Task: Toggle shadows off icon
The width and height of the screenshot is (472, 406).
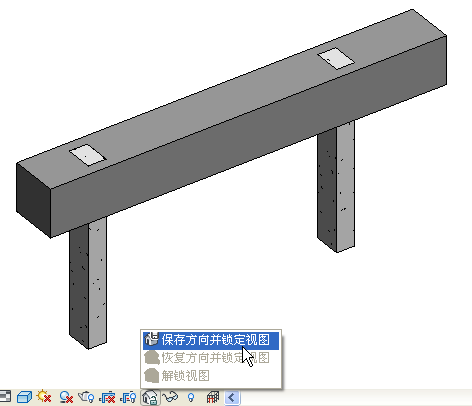Action: tap(66, 397)
